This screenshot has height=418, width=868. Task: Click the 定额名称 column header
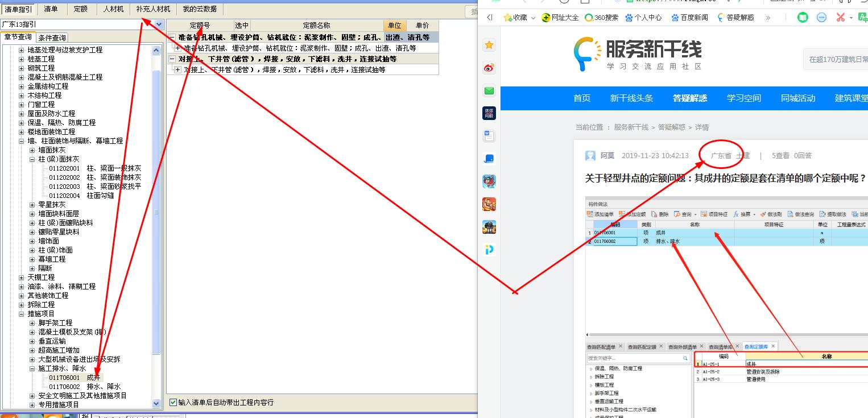tap(316, 26)
